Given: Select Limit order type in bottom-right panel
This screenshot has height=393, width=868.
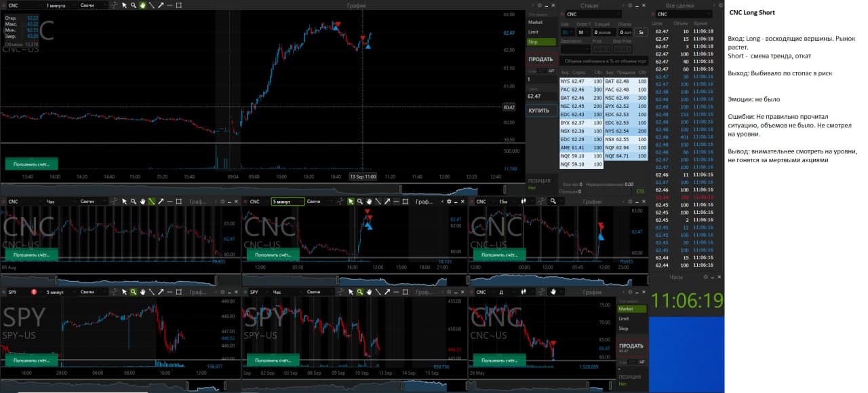Looking at the screenshot, I should point(631,318).
